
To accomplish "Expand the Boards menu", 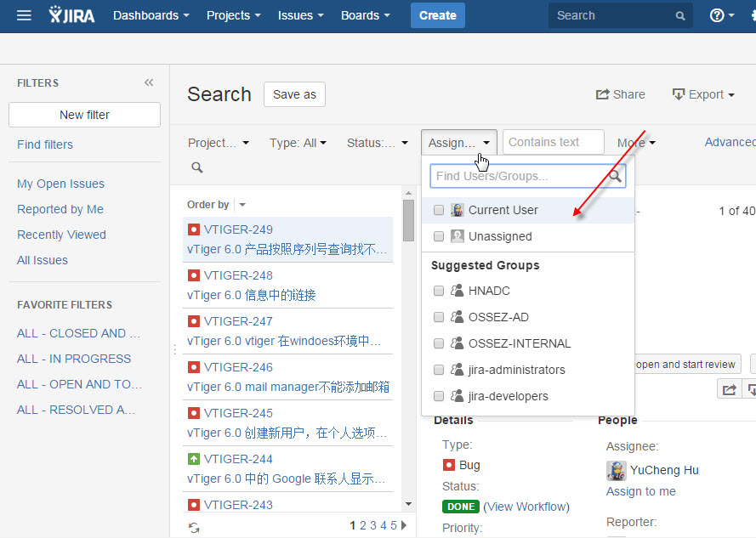I will tap(365, 15).
